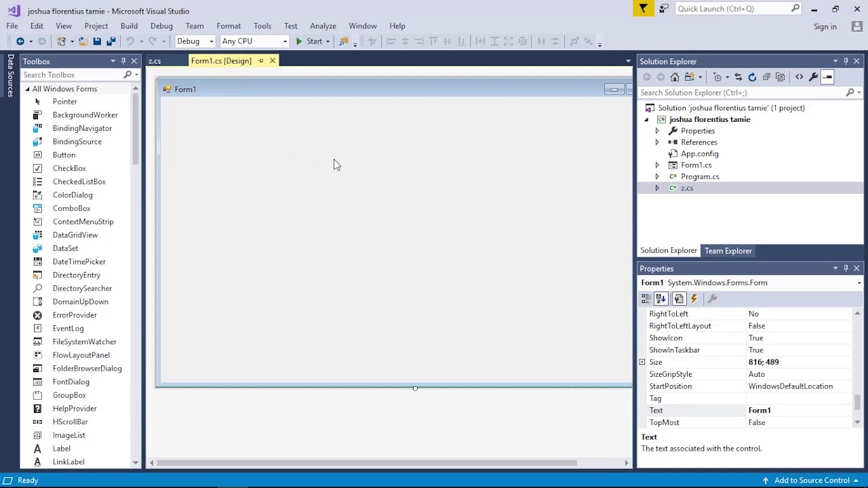Click the feedback icon next to the notifications flag

664,9
